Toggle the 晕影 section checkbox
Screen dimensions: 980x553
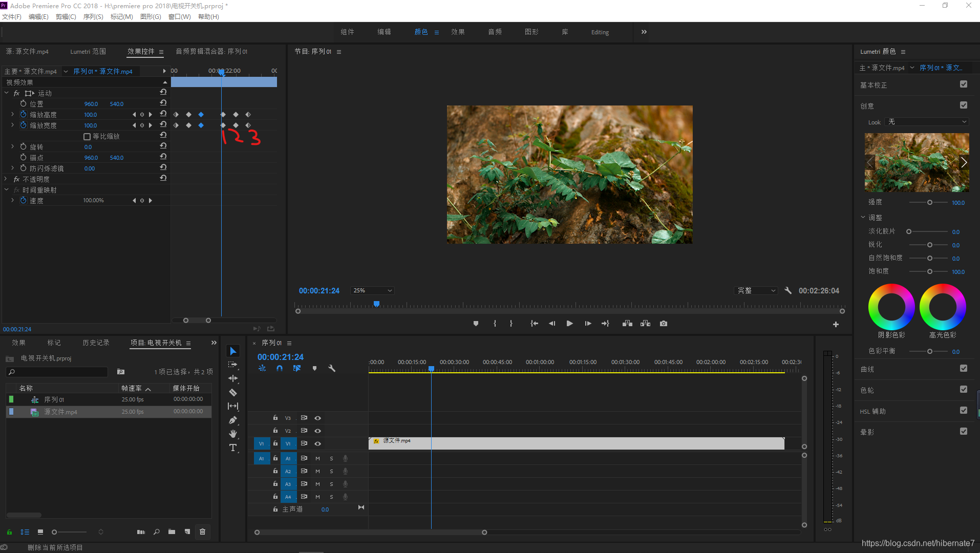(x=964, y=432)
